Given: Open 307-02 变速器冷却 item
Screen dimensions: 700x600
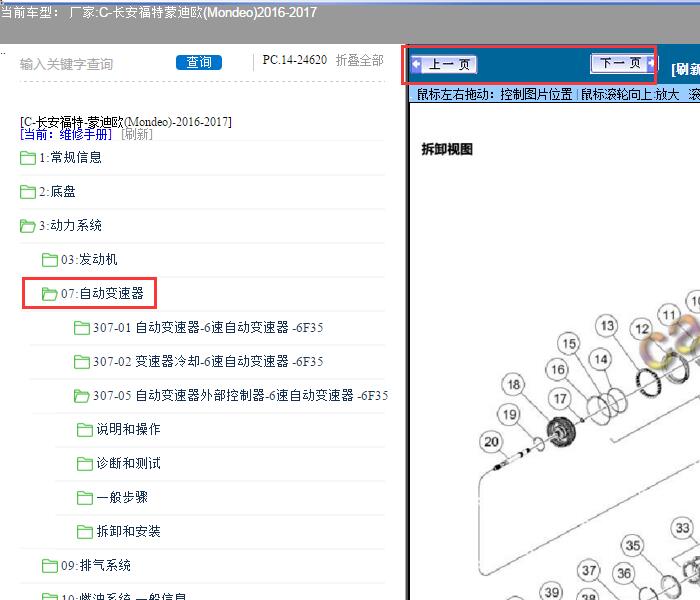Looking at the screenshot, I should pyautogui.click(x=208, y=361).
